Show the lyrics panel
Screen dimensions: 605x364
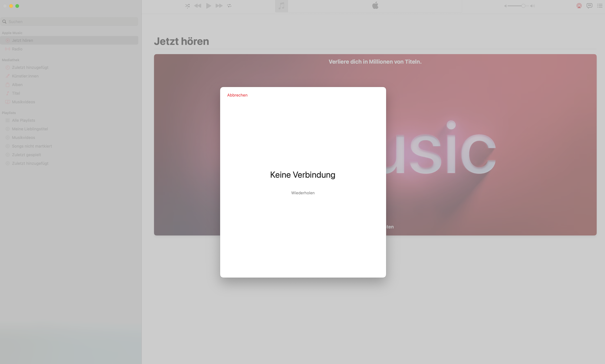pyautogui.click(x=589, y=6)
